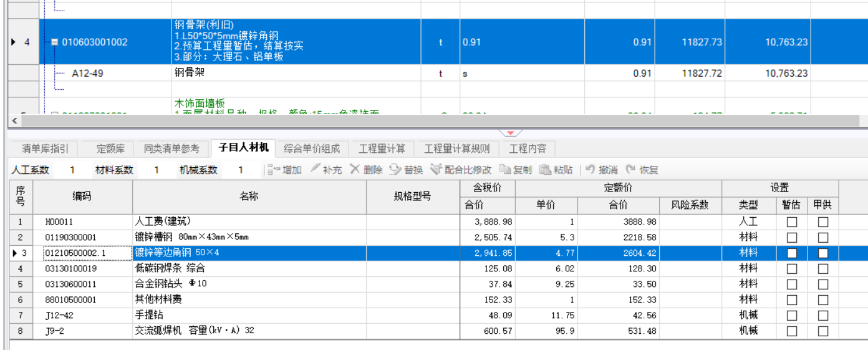Screen dimensions: 868x350
Task: Click the 单价 column header
Action: pos(546,205)
